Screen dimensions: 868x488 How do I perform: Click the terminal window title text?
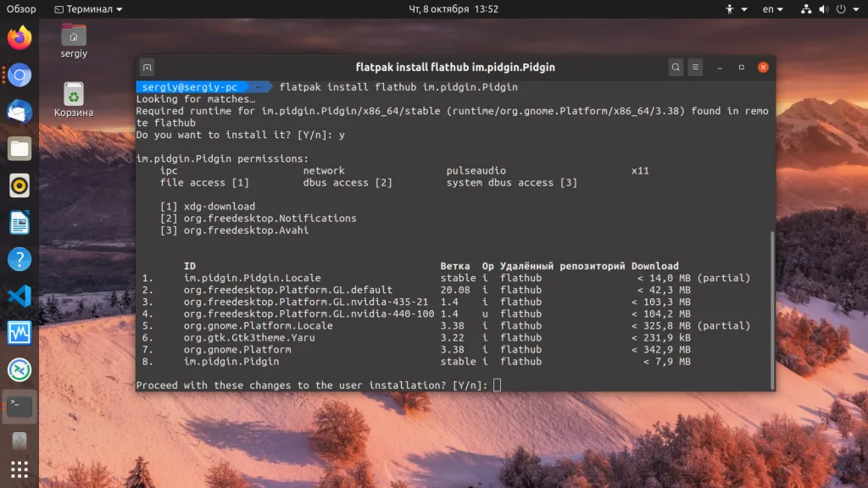pyautogui.click(x=455, y=68)
